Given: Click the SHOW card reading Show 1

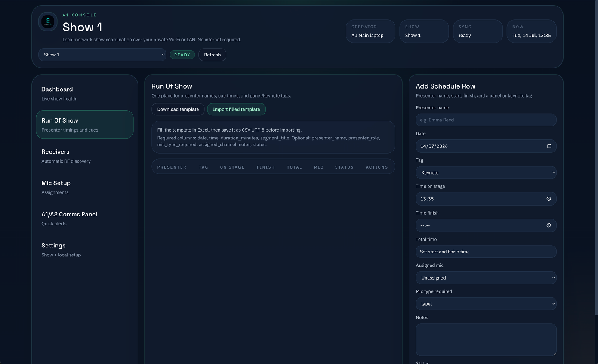Looking at the screenshot, I should (424, 31).
